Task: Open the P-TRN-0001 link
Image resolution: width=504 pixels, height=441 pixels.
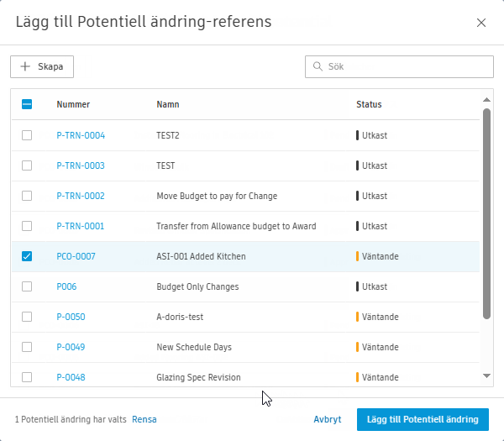Action: (81, 226)
